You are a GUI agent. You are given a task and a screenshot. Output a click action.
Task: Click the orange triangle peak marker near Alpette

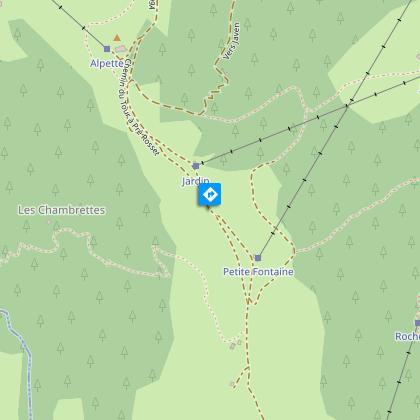(117, 38)
